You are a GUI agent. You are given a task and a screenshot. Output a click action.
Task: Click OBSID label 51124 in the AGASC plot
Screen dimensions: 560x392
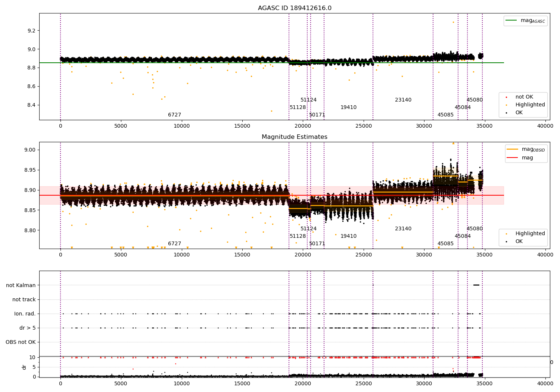pos(308,100)
